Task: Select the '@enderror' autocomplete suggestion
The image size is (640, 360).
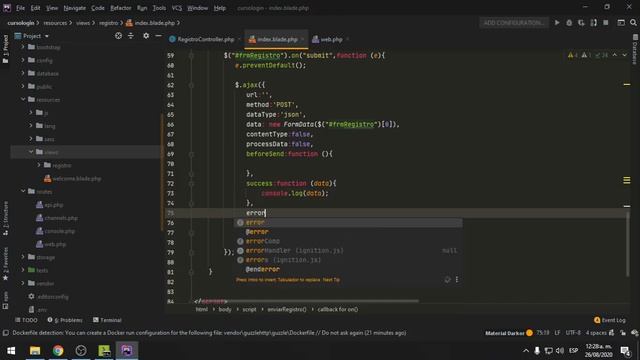Action: 348,269
